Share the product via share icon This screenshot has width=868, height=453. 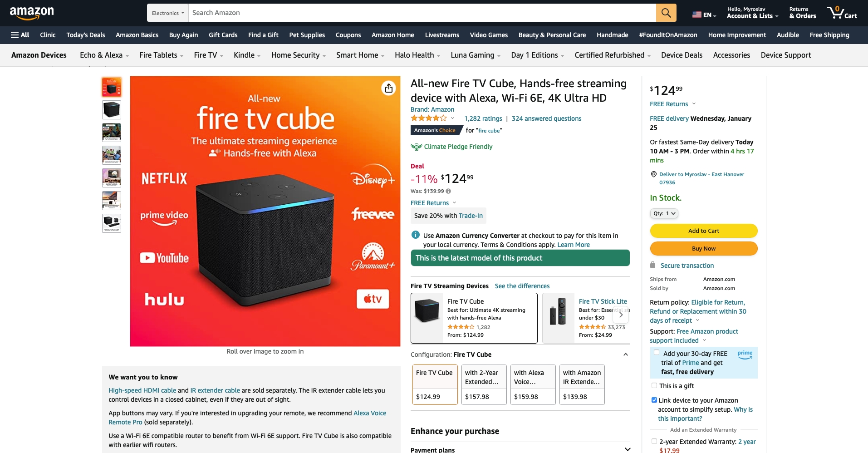[389, 88]
